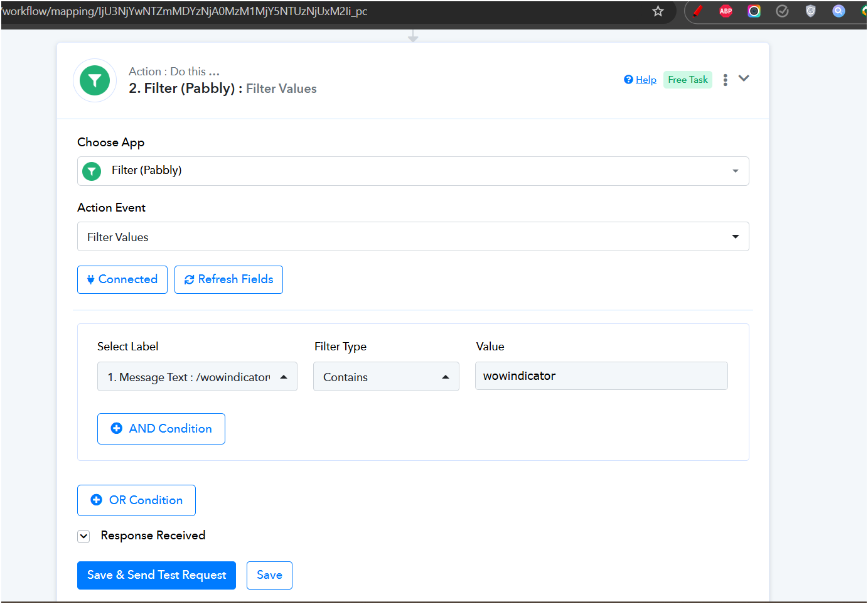Expand the Response Received section
Image resolution: width=868 pixels, height=604 pixels.
tap(83, 536)
